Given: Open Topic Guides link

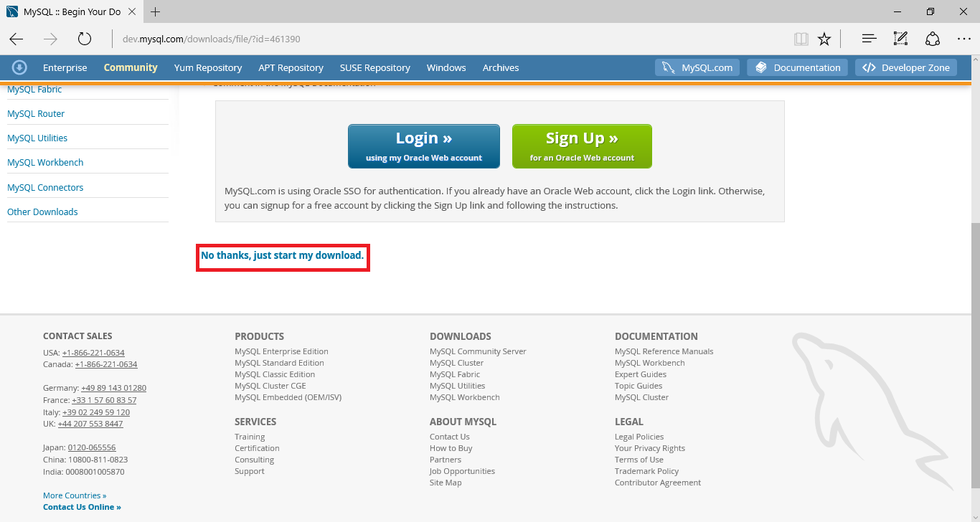Looking at the screenshot, I should pyautogui.click(x=639, y=386).
